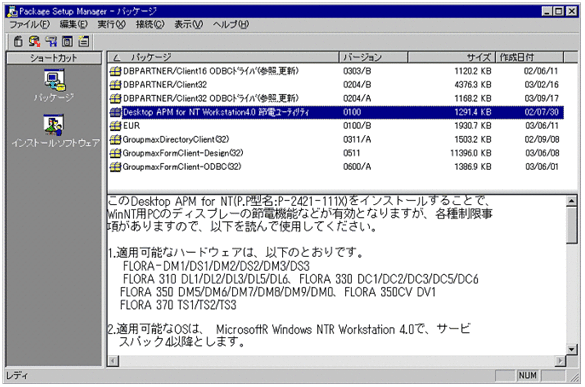Viewport: 585px width, 387px height.
Task: Click the first toolbar icon on the left
Action: point(18,41)
